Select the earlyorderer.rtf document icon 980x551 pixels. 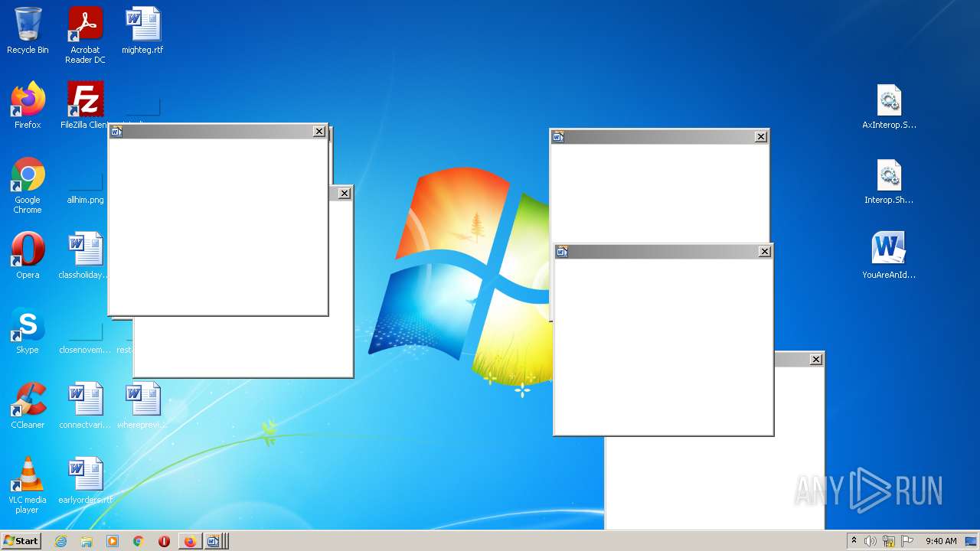tap(85, 481)
